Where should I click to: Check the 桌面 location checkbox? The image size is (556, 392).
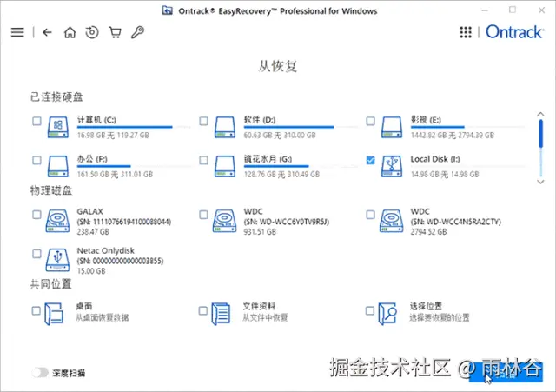pyautogui.click(x=36, y=311)
